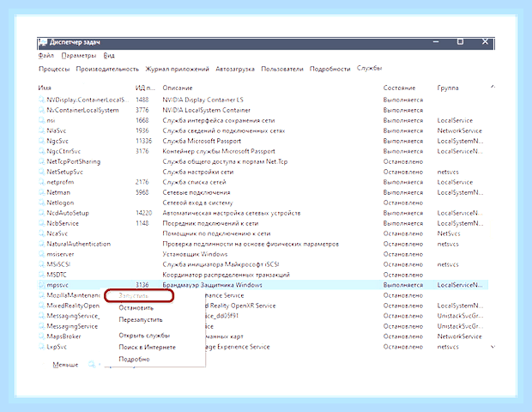The image size is (532, 412).
Task: Click the service icon beside mpssvc
Action: tap(41, 285)
